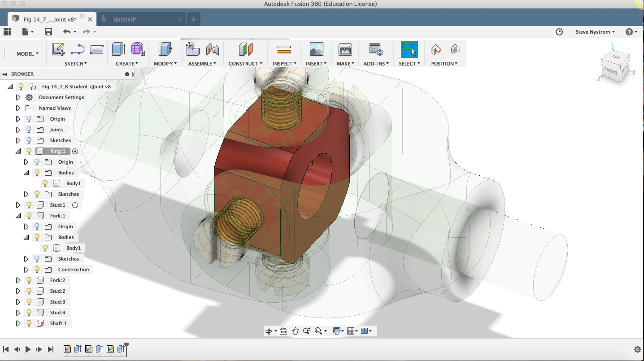
Task: Click the Save icon in Quick Access toolbar
Action: 48,31
